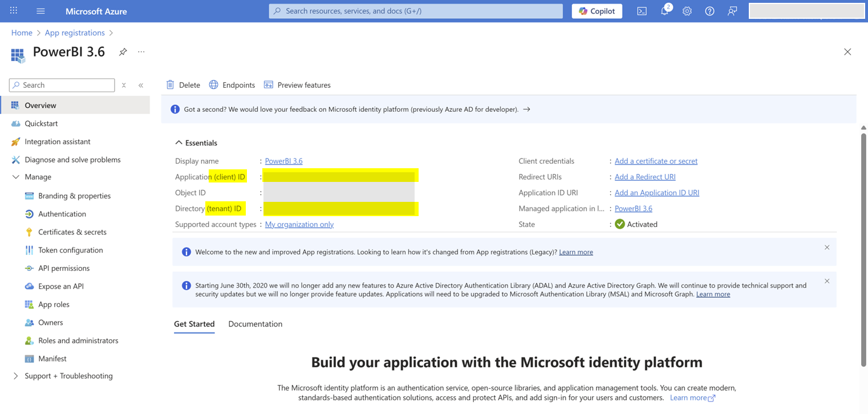Screen dimensions: 868x414
Task: Open more options ellipsis beside PowerBI 3.6
Action: pos(141,52)
